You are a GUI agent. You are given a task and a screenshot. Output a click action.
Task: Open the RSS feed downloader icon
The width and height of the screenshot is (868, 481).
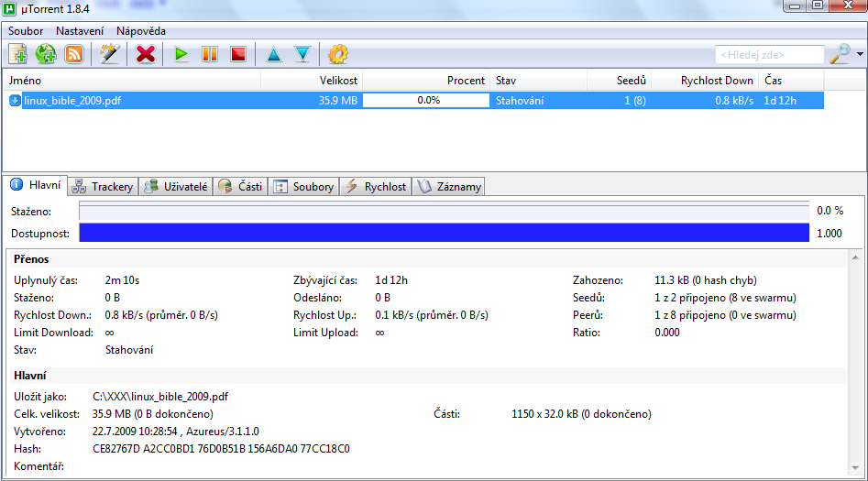(x=74, y=54)
